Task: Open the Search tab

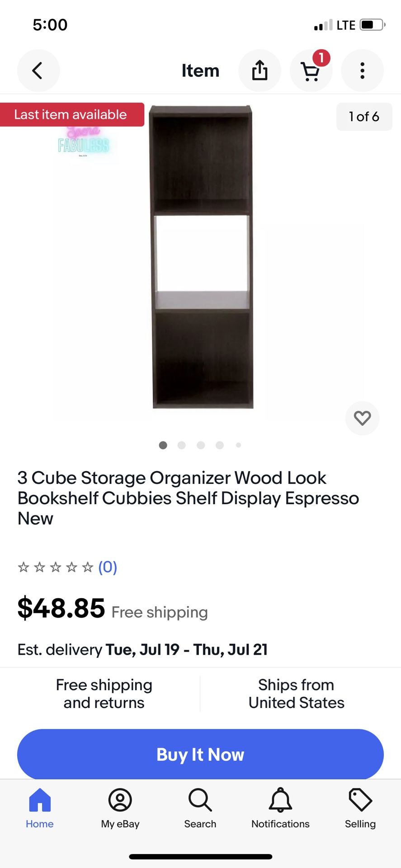Action: [x=200, y=808]
